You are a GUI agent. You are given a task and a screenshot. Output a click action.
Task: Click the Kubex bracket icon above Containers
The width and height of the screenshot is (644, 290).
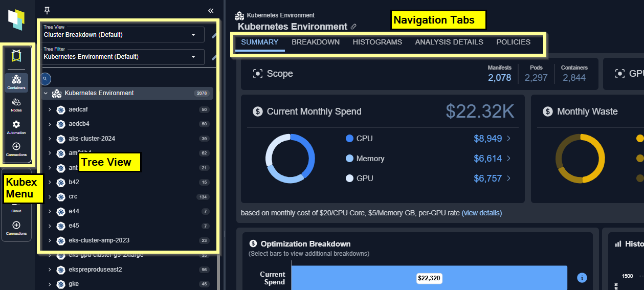point(16,56)
